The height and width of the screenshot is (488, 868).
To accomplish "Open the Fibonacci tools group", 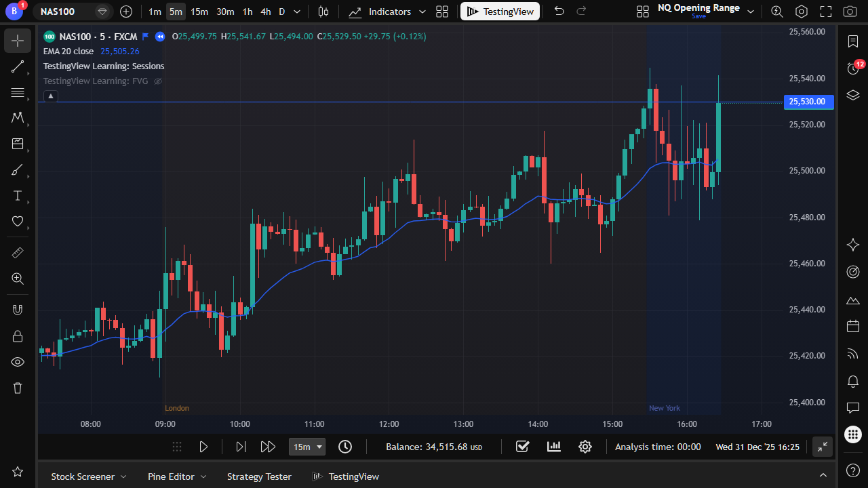I will [18, 92].
